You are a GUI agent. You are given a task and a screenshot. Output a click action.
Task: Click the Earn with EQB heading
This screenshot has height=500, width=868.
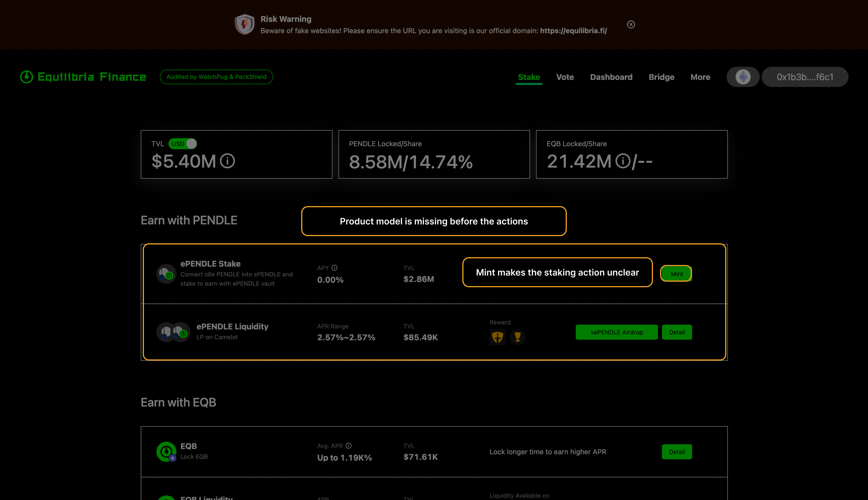point(178,402)
